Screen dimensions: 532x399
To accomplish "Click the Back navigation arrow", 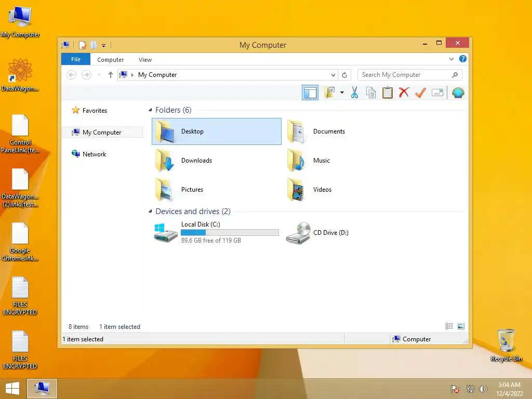I will [71, 75].
